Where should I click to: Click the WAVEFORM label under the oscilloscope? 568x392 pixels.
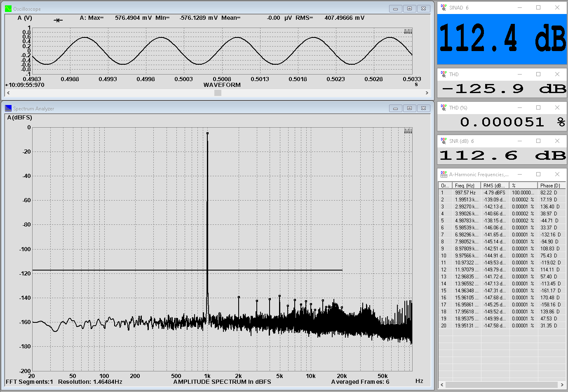222,85
